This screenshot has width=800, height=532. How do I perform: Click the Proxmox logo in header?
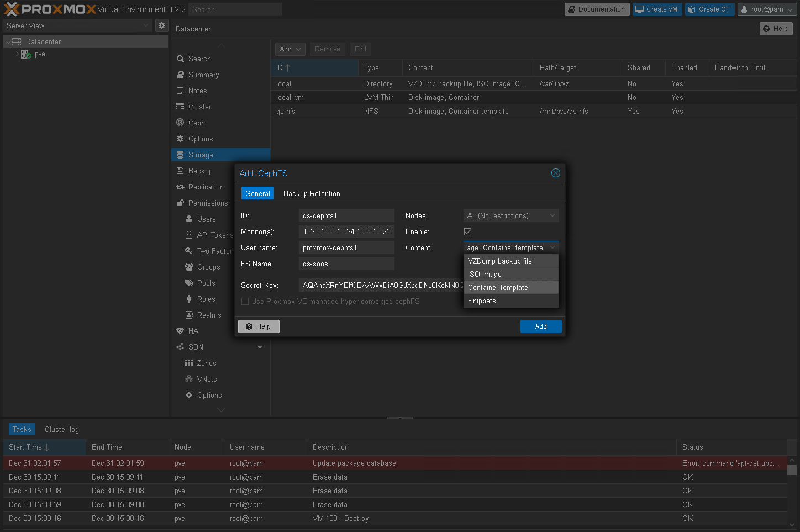tap(50, 9)
